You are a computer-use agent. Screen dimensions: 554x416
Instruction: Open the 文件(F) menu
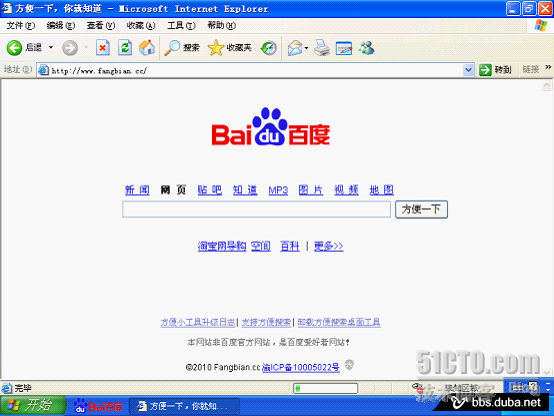[x=20, y=25]
